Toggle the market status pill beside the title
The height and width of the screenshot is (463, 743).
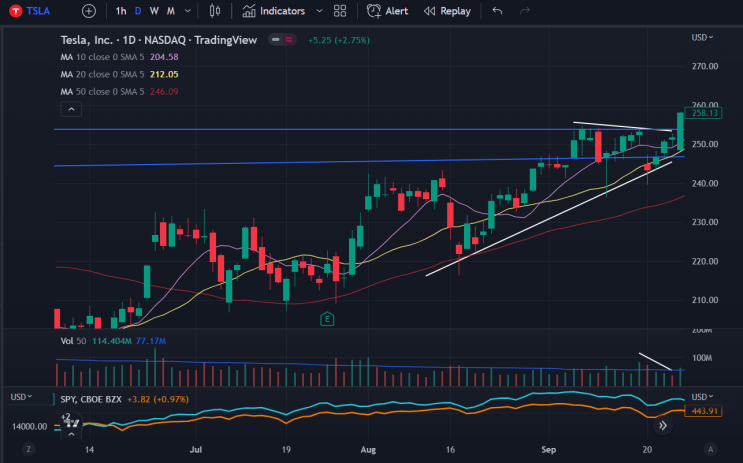point(282,40)
